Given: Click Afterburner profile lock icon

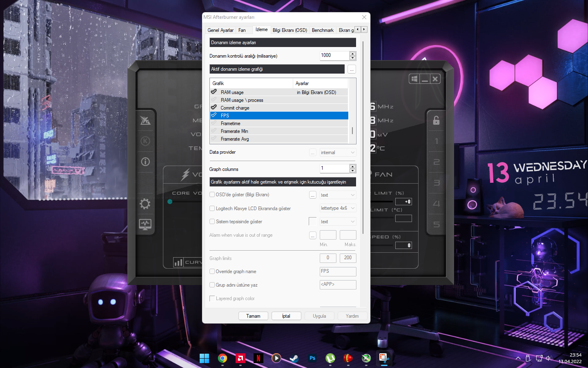Looking at the screenshot, I should (x=436, y=120).
